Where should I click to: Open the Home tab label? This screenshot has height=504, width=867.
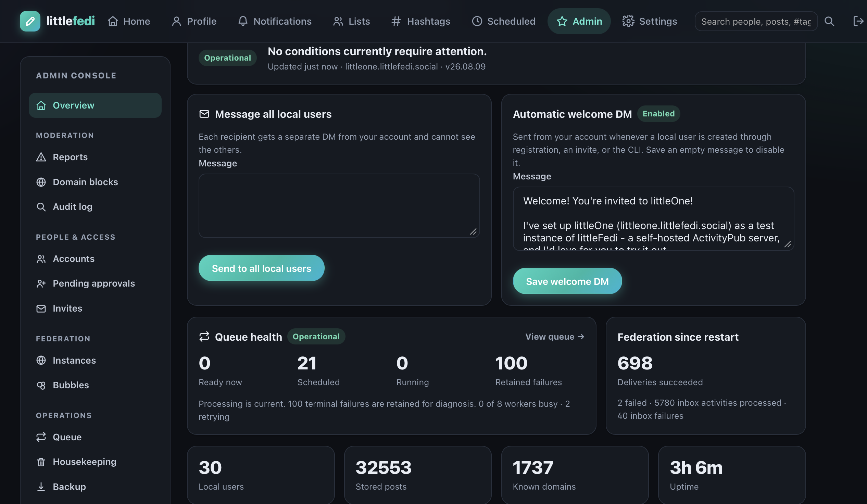(137, 21)
